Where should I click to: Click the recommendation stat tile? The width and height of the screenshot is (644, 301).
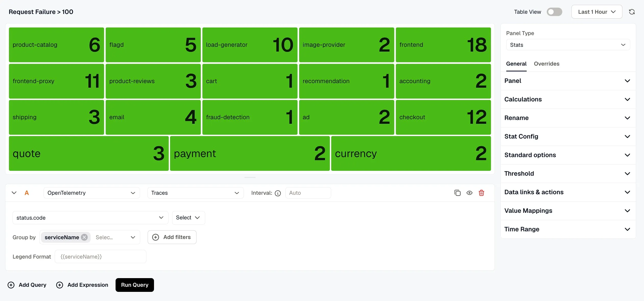click(346, 81)
